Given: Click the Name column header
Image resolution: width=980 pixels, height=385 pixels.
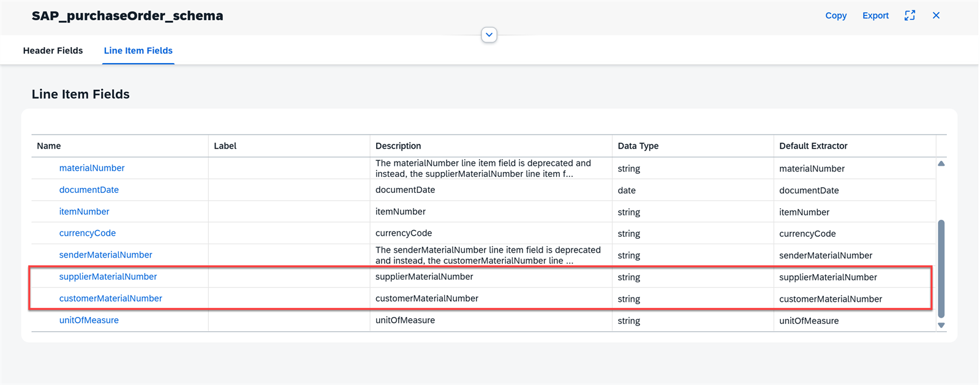Looking at the screenshot, I should click(120, 146).
